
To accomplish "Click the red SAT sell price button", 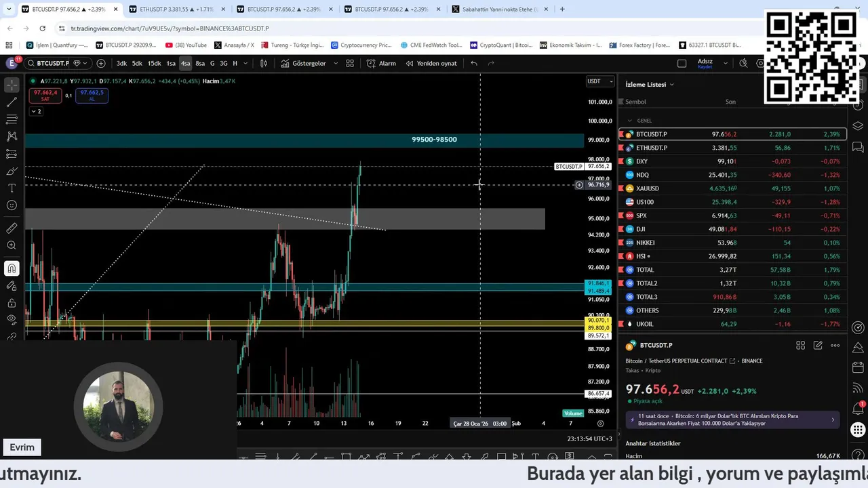I will coord(45,96).
